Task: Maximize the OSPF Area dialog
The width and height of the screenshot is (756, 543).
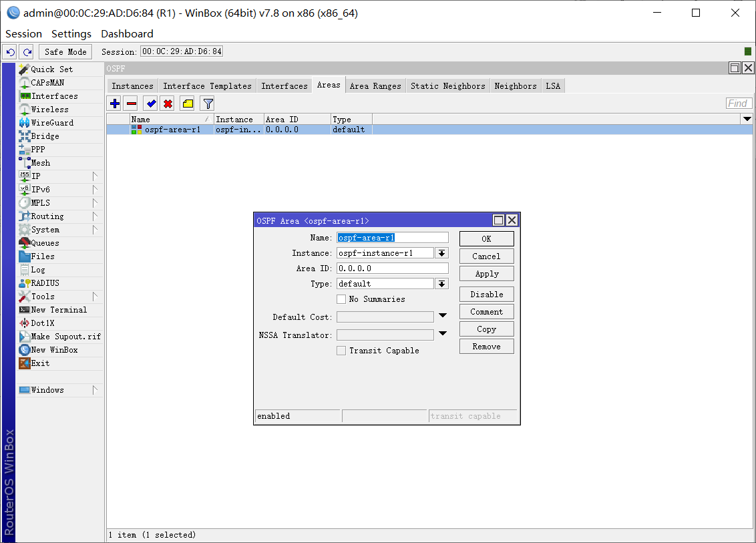Action: point(498,220)
